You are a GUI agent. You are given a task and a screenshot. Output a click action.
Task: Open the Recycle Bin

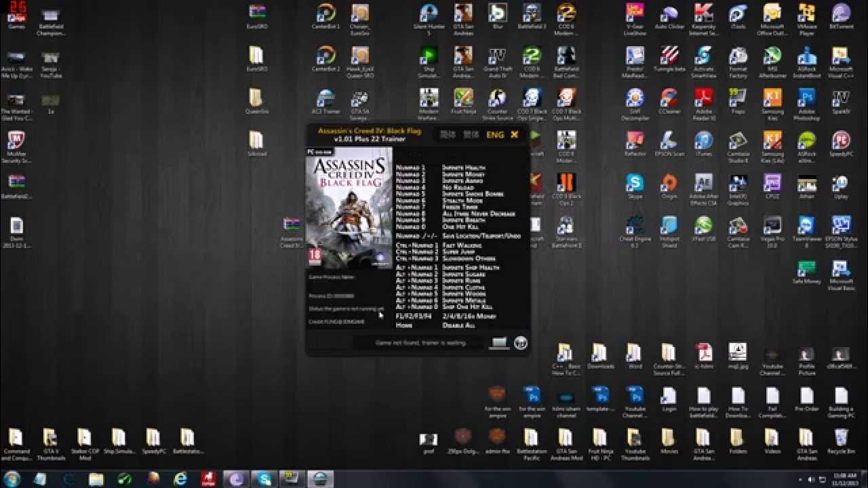[x=841, y=441]
